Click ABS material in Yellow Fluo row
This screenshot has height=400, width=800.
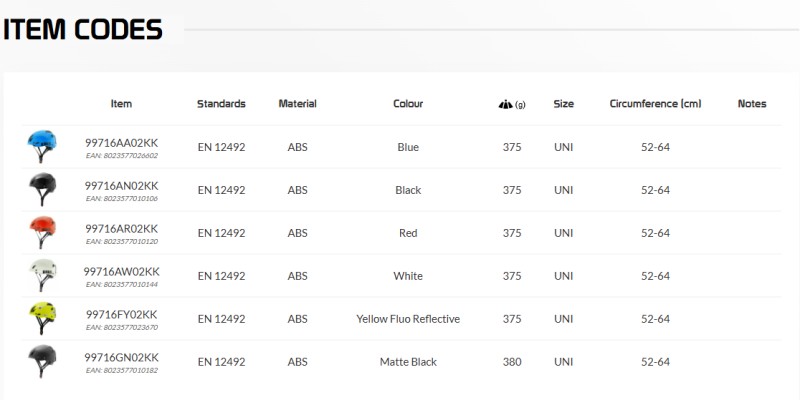297,319
